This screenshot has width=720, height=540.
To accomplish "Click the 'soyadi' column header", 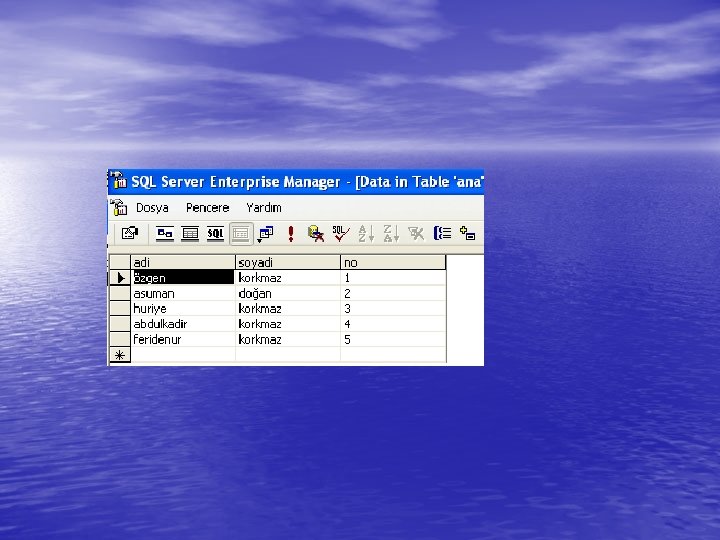I will point(288,262).
